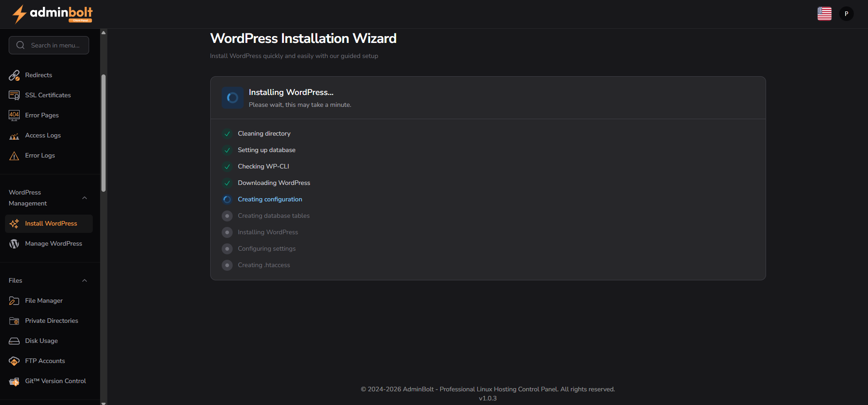Viewport: 868px width, 405px height.
Task: Click the Installing WordPress step pending dot
Action: [227, 232]
